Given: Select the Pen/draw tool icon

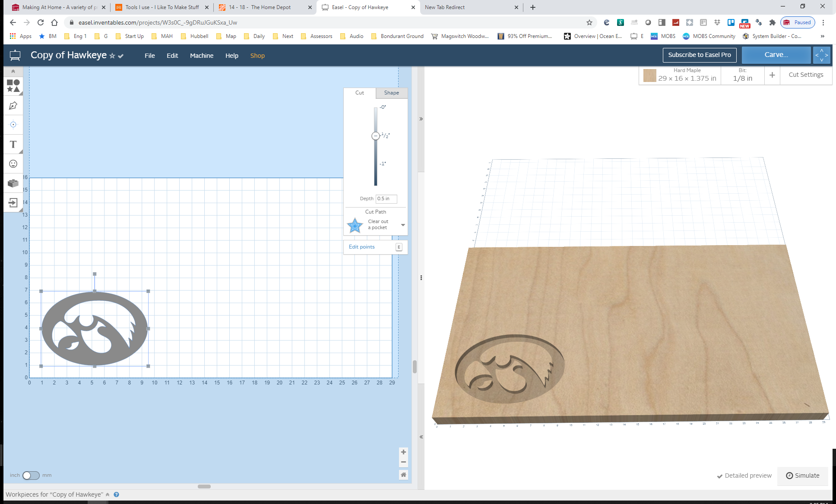Looking at the screenshot, I should [13, 105].
